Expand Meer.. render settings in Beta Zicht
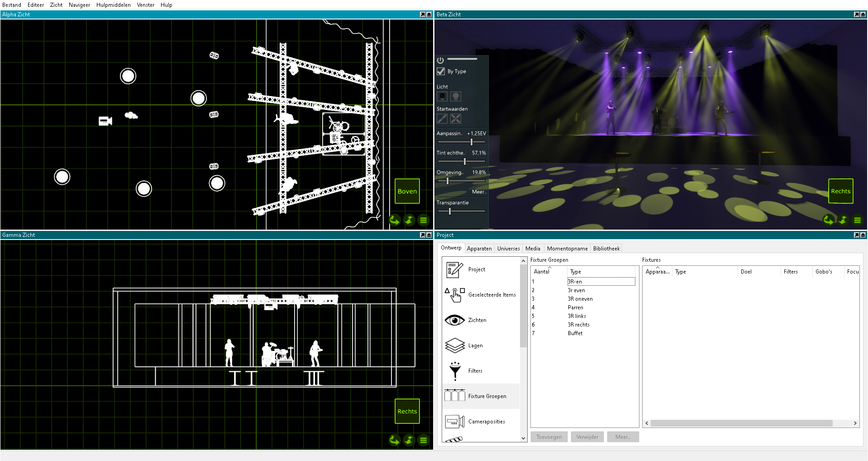Image resolution: width=868 pixels, height=461 pixels. click(x=478, y=192)
